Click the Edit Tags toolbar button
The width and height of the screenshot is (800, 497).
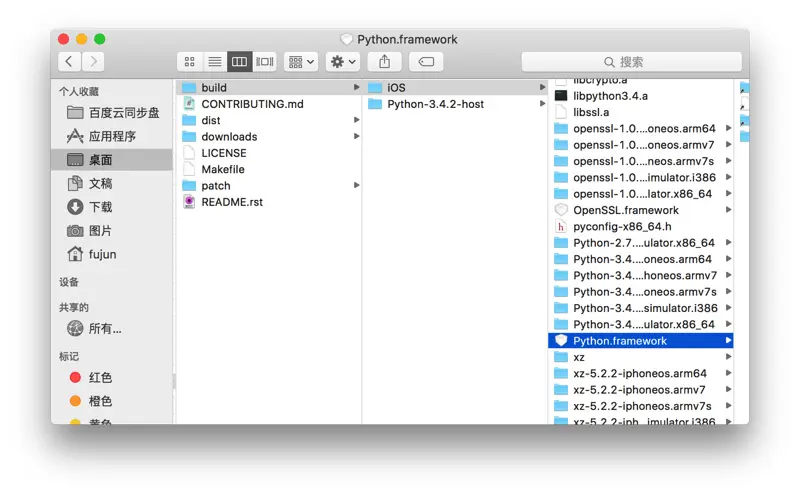pyautogui.click(x=426, y=62)
